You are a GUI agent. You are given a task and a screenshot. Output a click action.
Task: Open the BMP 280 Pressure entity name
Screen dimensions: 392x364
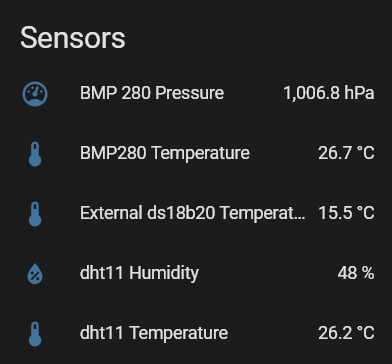point(152,93)
